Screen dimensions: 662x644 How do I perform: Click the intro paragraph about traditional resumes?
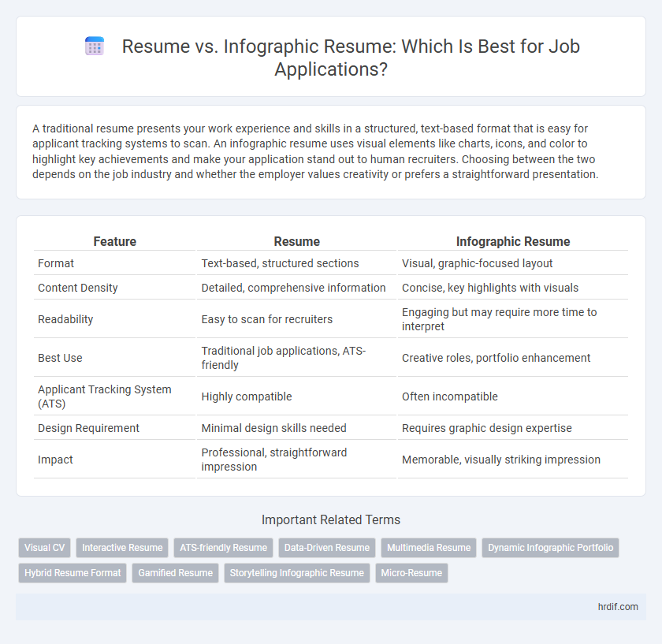coord(315,151)
